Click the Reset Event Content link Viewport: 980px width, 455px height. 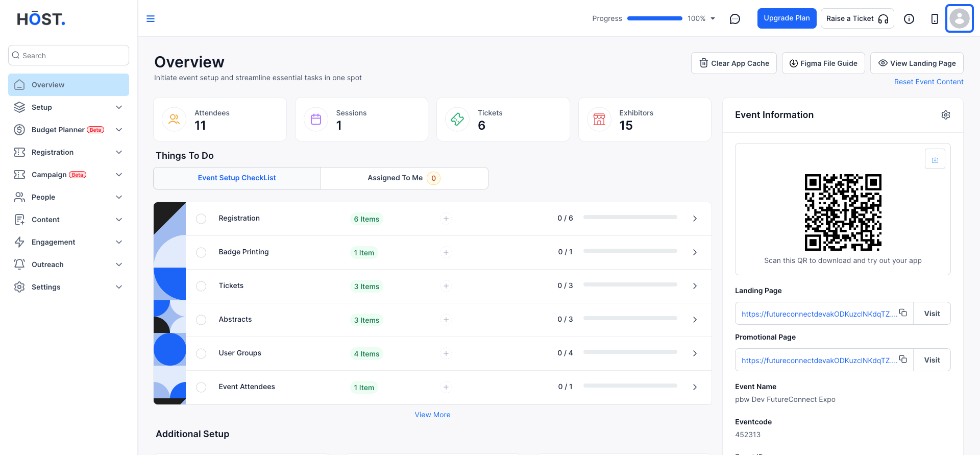pyautogui.click(x=928, y=82)
